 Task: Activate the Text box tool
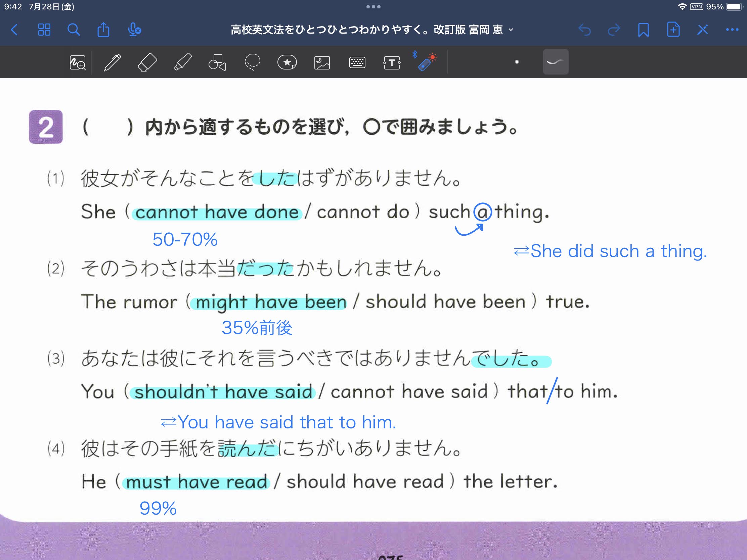[392, 62]
